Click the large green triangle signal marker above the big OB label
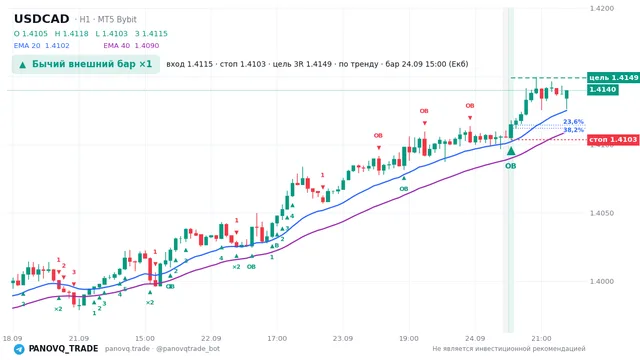640x360 pixels. (511, 151)
